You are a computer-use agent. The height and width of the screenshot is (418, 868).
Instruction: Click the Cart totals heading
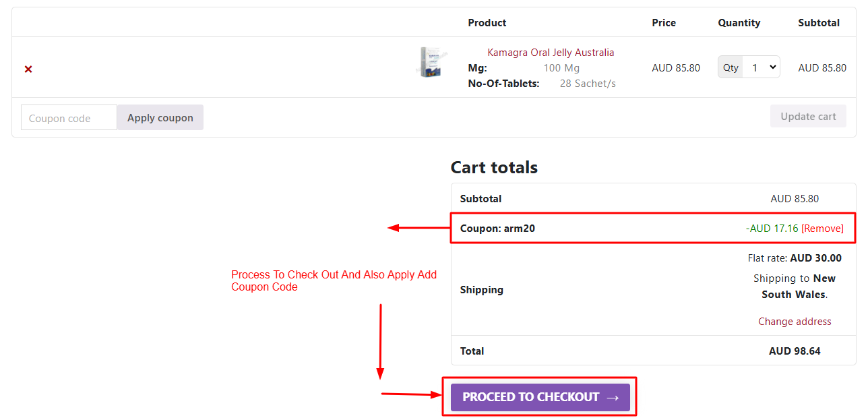point(494,167)
